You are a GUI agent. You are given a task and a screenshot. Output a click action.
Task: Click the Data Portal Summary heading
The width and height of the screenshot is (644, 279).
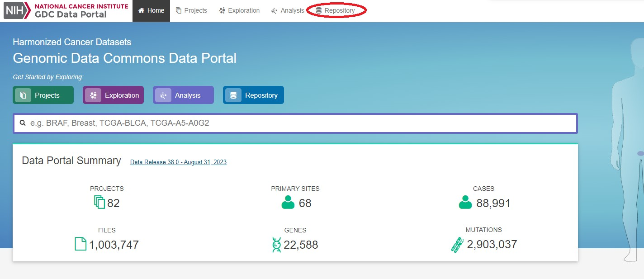(71, 161)
